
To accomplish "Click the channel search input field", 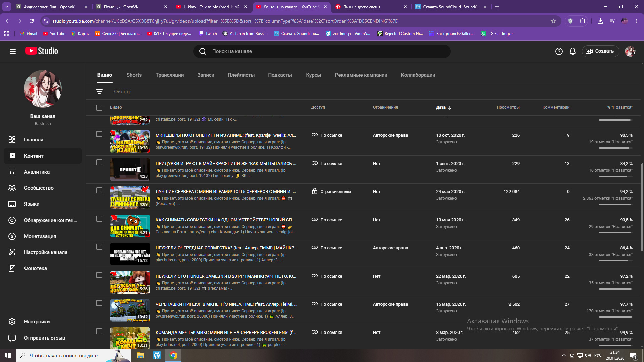I will coord(322,51).
